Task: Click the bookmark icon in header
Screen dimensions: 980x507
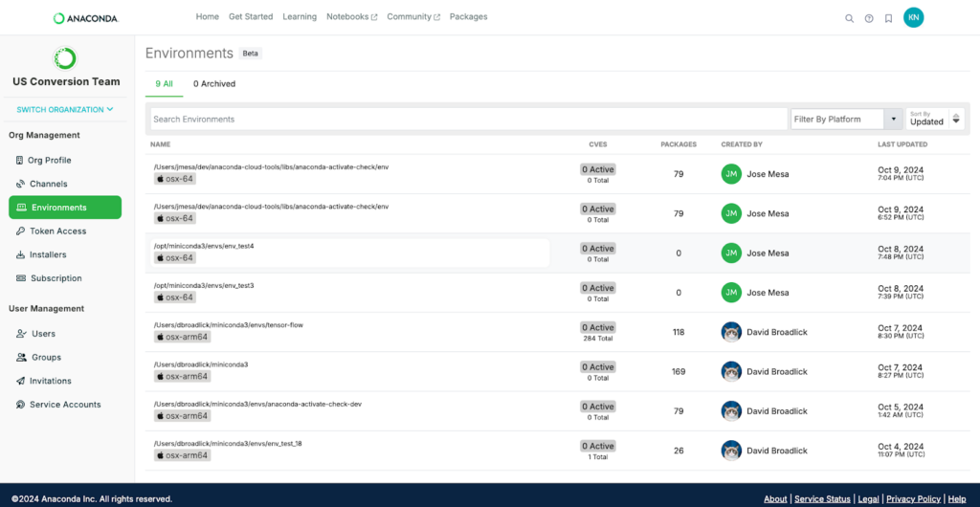Action: pos(888,19)
